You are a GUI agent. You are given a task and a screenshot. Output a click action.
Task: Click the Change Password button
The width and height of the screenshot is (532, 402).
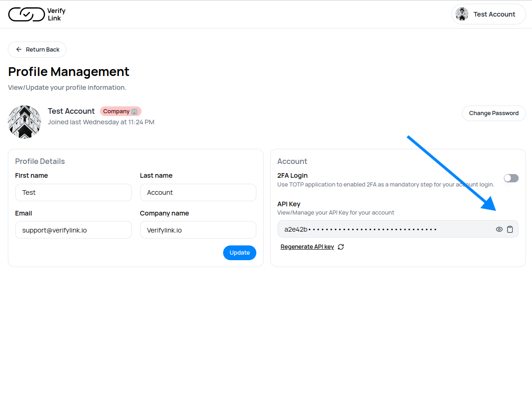pyautogui.click(x=493, y=113)
